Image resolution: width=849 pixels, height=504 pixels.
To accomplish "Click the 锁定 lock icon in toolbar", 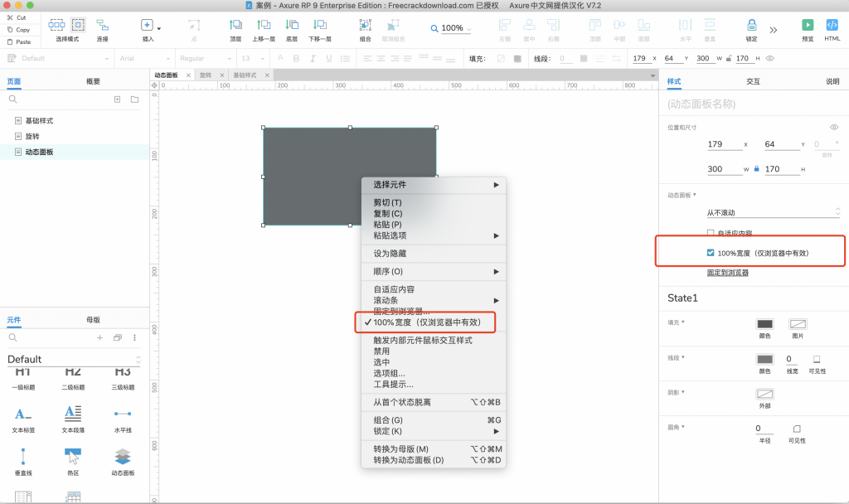I will click(x=752, y=26).
